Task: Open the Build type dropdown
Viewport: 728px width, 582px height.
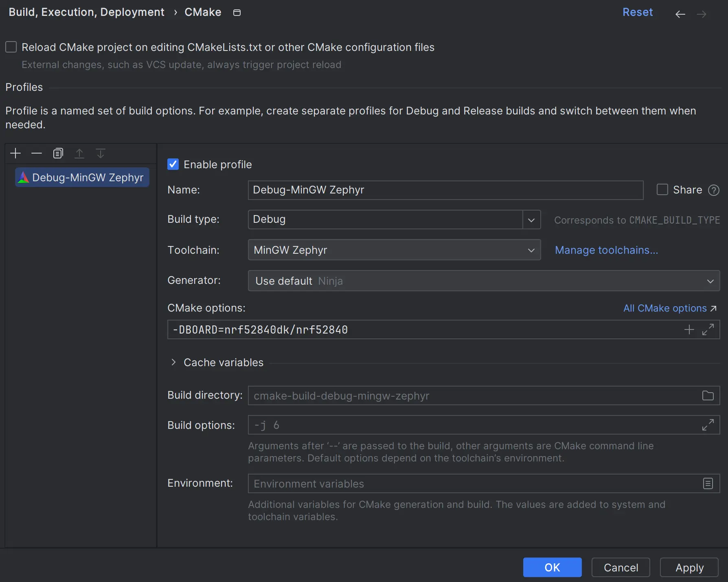Action: click(x=531, y=220)
